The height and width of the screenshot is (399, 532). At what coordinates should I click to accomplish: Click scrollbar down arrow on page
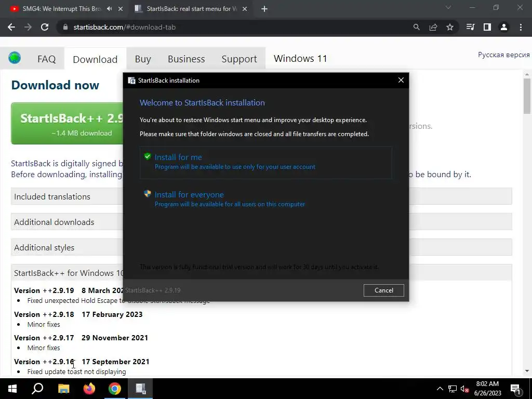click(527, 371)
